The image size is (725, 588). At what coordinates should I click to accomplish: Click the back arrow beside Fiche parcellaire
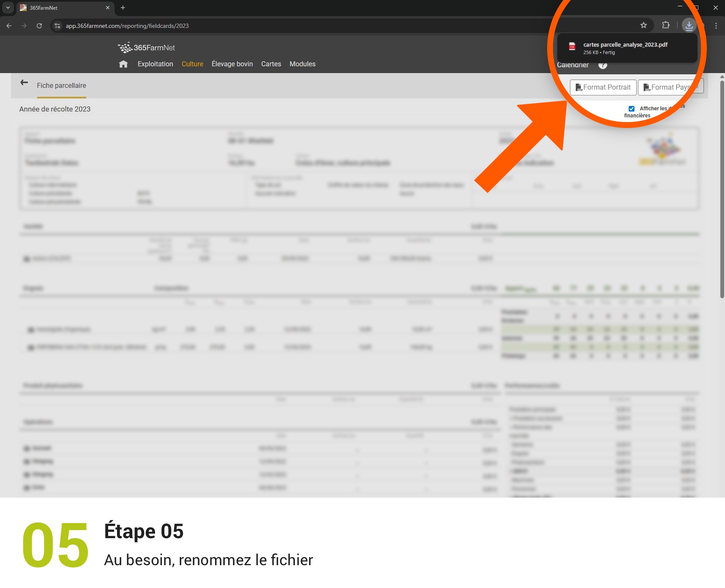click(x=24, y=83)
